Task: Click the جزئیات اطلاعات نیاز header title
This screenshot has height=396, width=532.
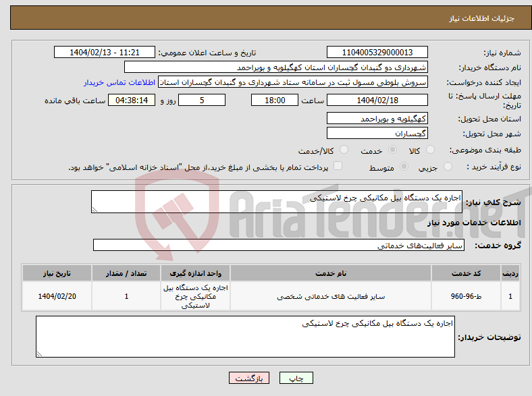Action: [482, 18]
